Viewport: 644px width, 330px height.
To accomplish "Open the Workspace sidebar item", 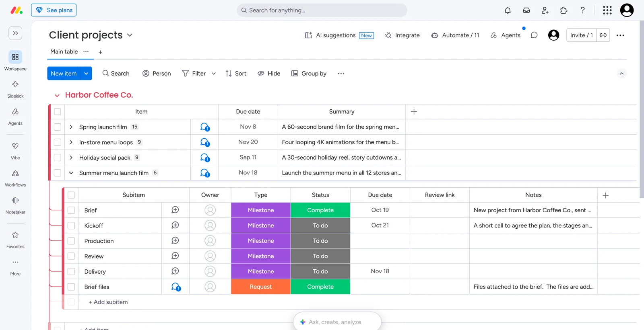I will (15, 61).
